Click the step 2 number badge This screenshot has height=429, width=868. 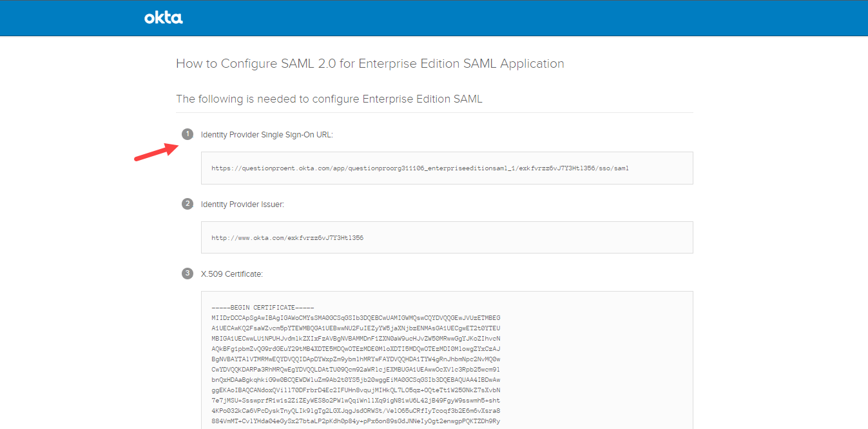point(188,204)
